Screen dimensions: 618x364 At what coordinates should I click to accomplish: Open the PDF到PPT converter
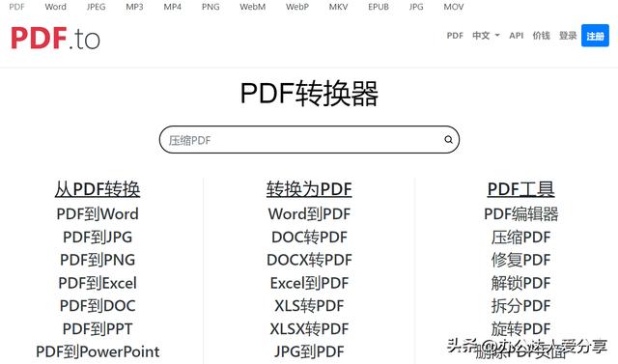click(98, 328)
